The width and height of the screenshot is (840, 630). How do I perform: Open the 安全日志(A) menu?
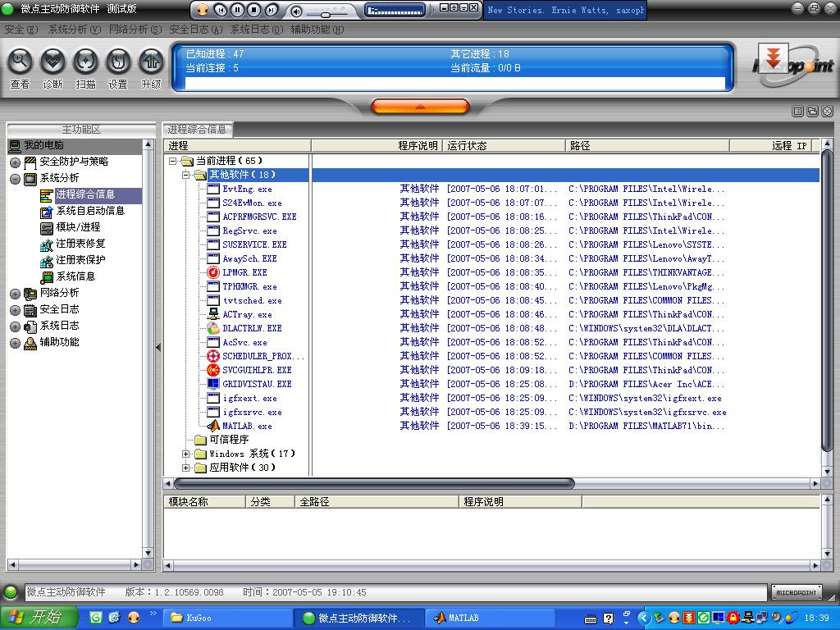coord(195,30)
